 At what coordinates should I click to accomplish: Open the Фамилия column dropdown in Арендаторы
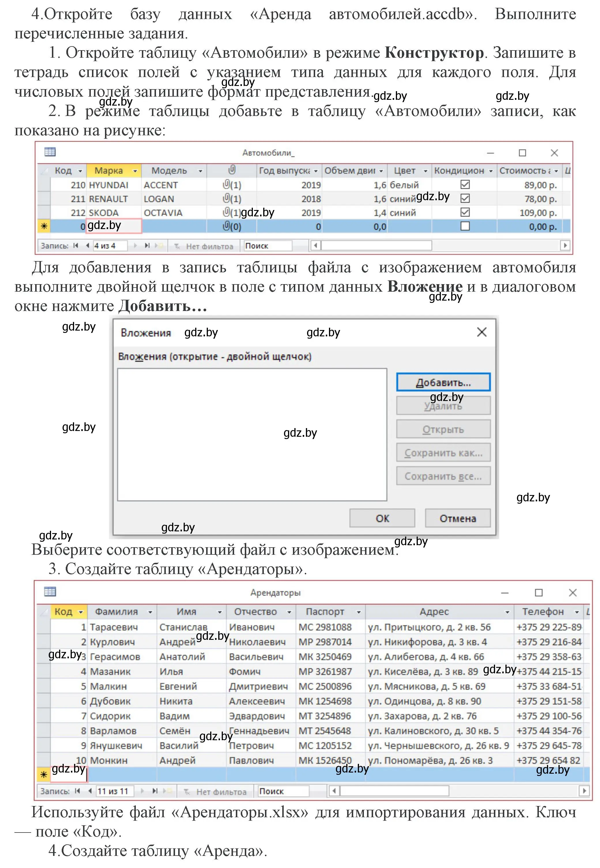point(150,612)
